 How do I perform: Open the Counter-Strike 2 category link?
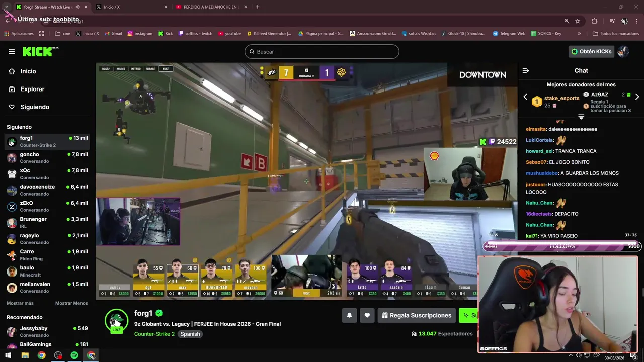(x=154, y=334)
